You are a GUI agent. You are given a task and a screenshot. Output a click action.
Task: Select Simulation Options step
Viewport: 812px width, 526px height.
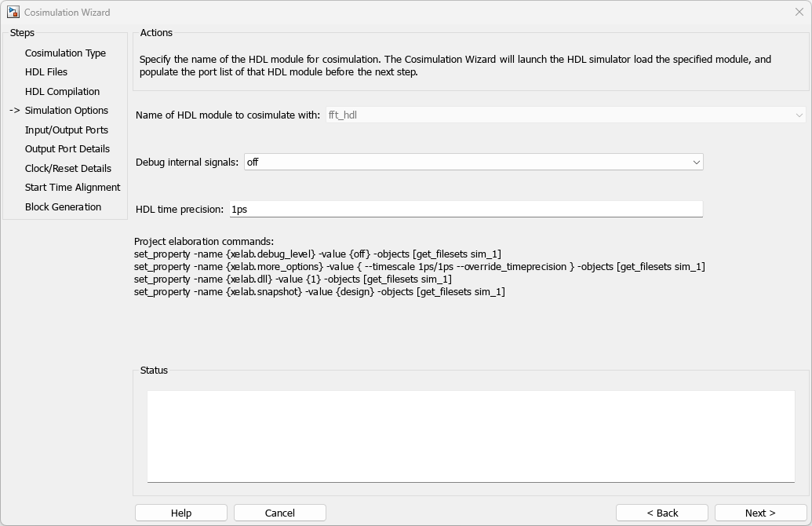click(67, 111)
